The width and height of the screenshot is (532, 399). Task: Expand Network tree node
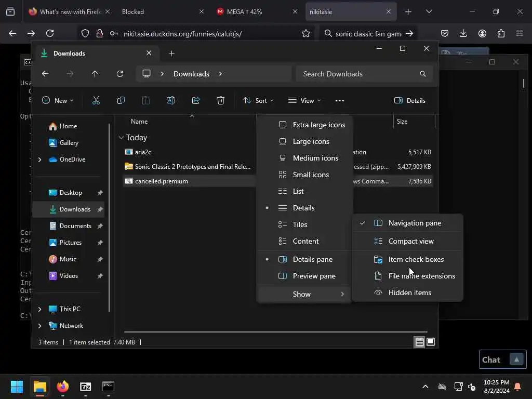(39, 326)
